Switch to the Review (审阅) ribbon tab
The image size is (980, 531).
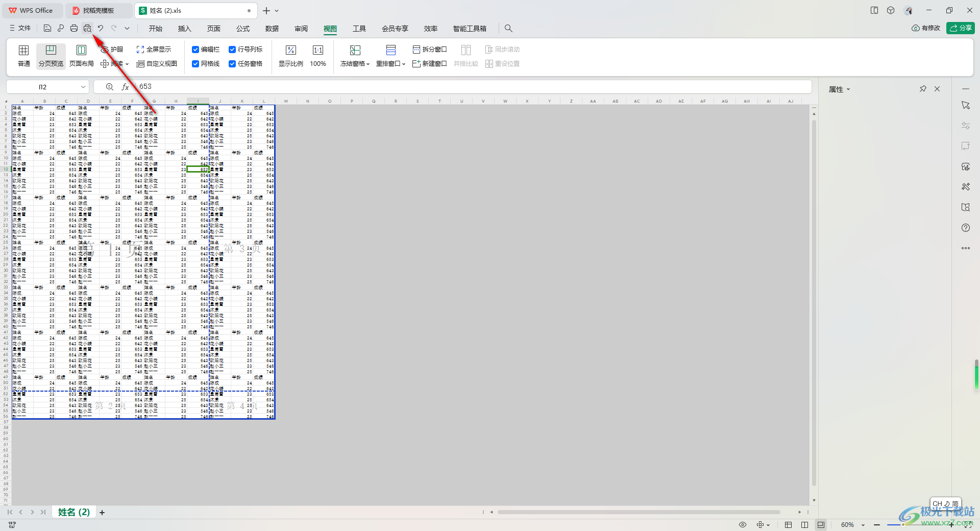[301, 29]
